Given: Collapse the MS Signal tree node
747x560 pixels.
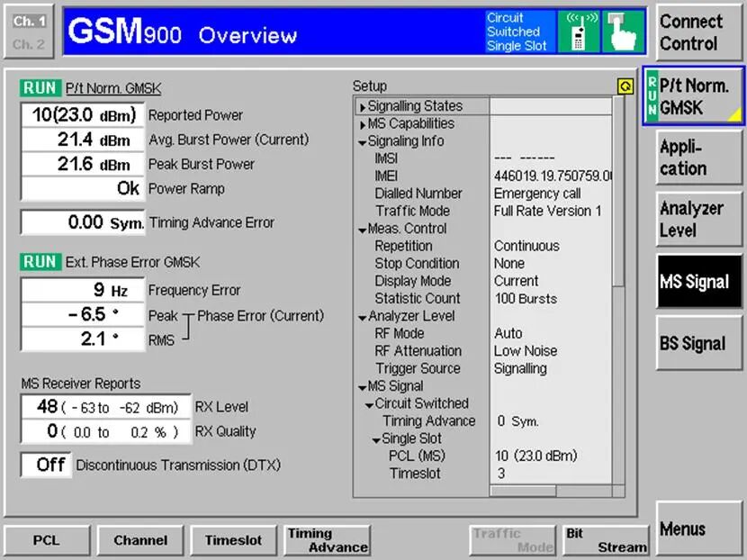Looking at the screenshot, I should point(363,387).
